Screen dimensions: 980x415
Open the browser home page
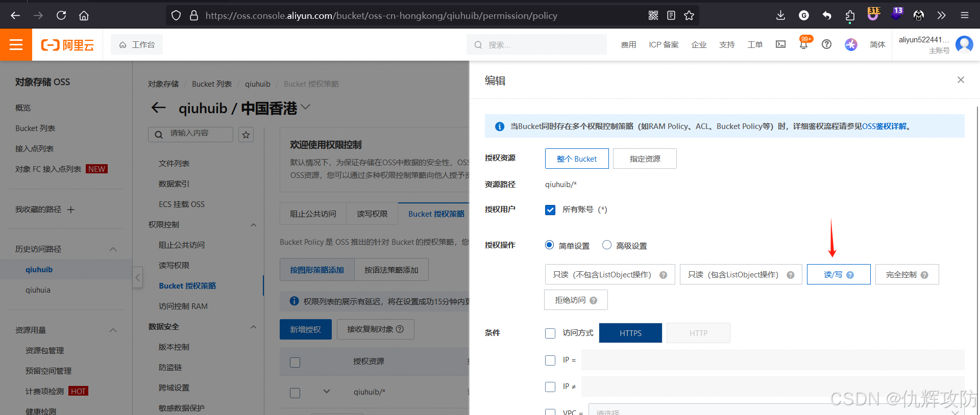pyautogui.click(x=84, y=15)
